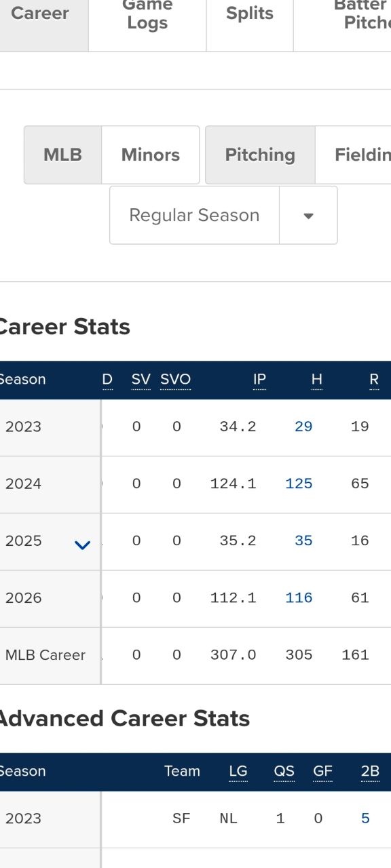Sort by the IP column header
The image size is (391, 868).
tap(259, 380)
